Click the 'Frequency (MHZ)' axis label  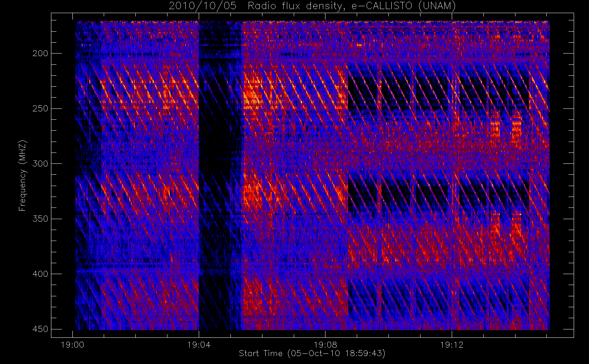pyautogui.click(x=23, y=175)
